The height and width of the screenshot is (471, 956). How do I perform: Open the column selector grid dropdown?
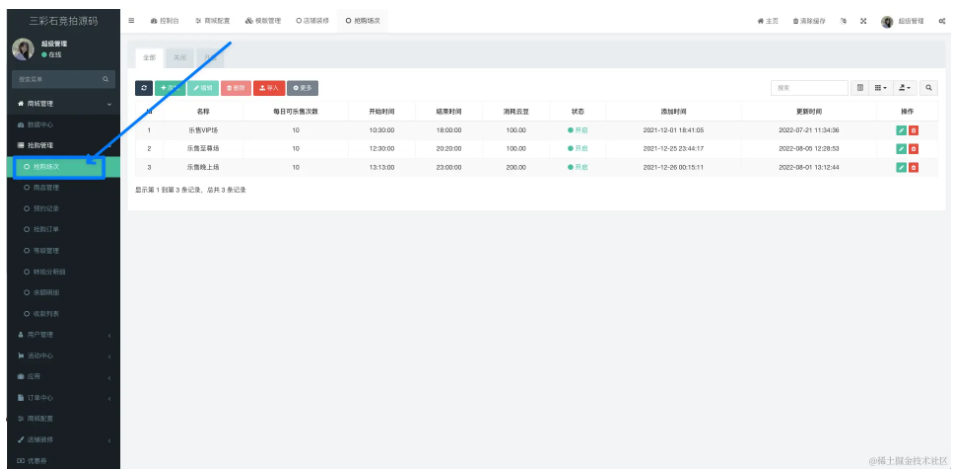click(880, 89)
